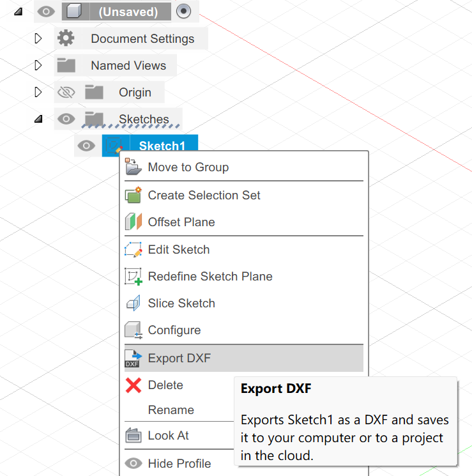Hide the Sketches folder with eye icon

point(66,119)
